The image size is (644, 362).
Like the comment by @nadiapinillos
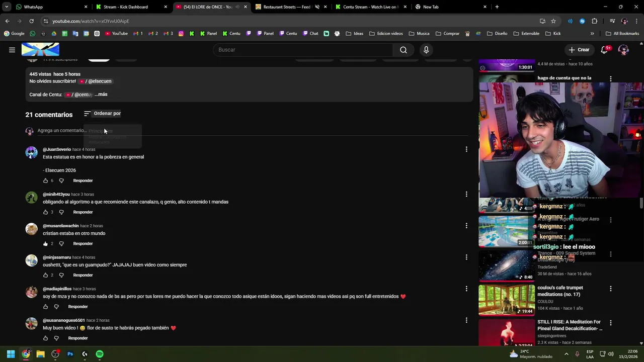[45, 307]
